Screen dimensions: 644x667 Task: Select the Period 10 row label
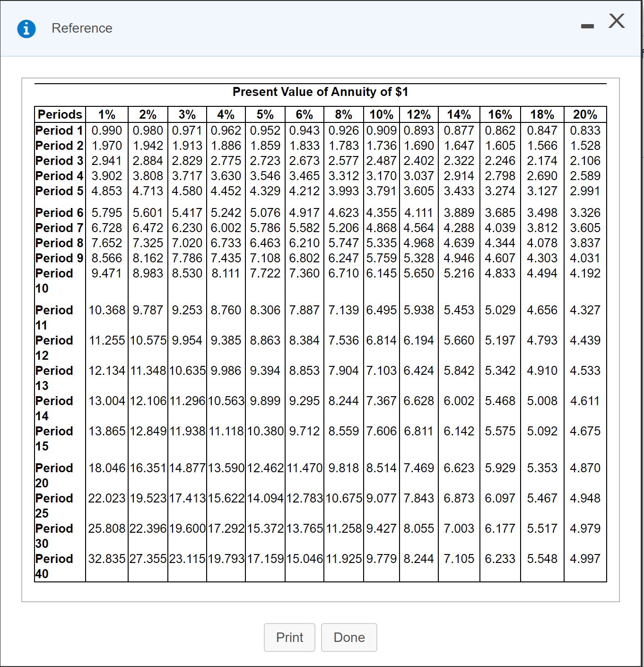coord(54,281)
